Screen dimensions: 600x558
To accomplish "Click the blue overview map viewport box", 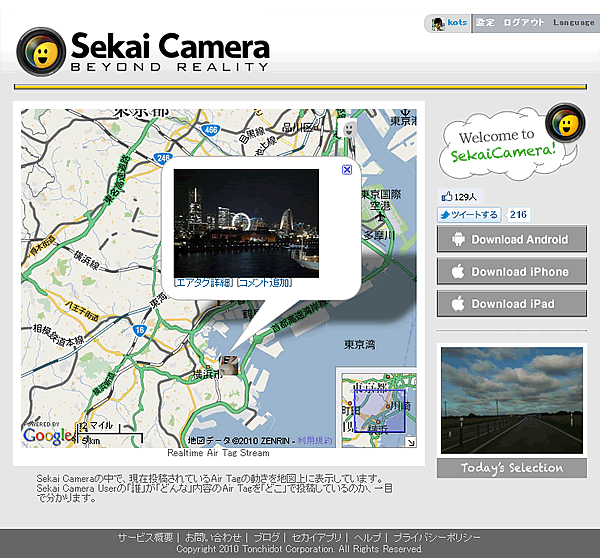I will 379,411.
